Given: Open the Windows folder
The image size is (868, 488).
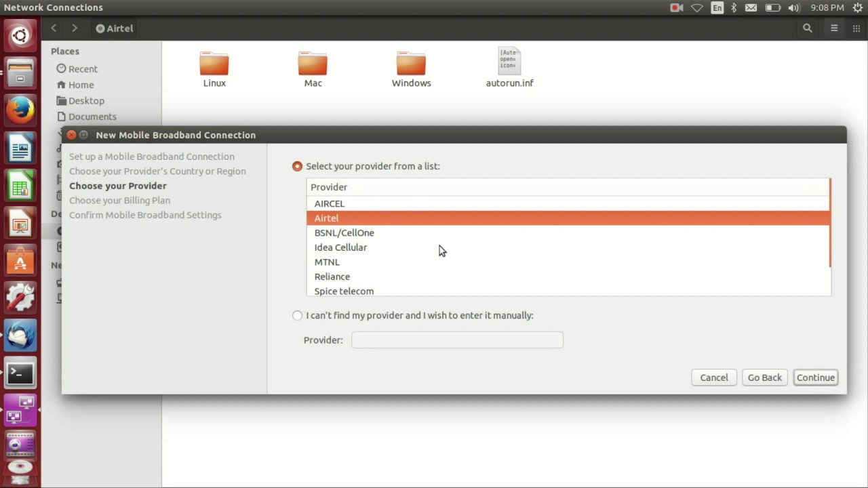Looking at the screenshot, I should pos(411,69).
